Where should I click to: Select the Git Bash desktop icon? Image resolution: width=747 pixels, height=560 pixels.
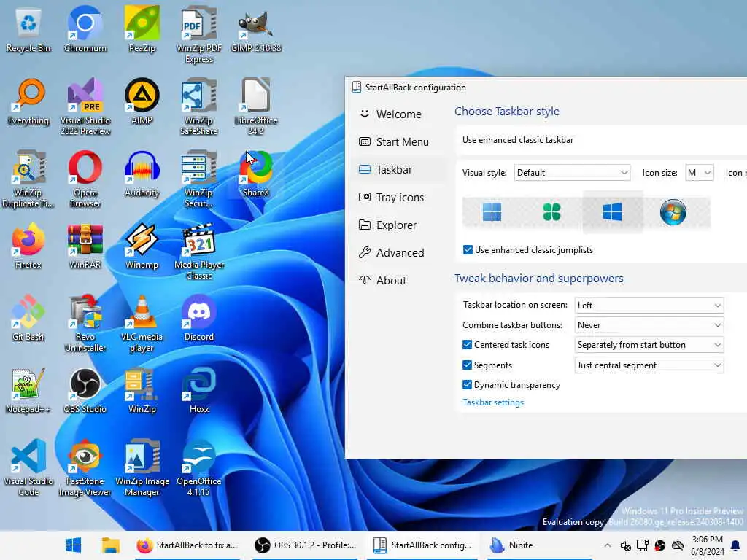coord(28,319)
